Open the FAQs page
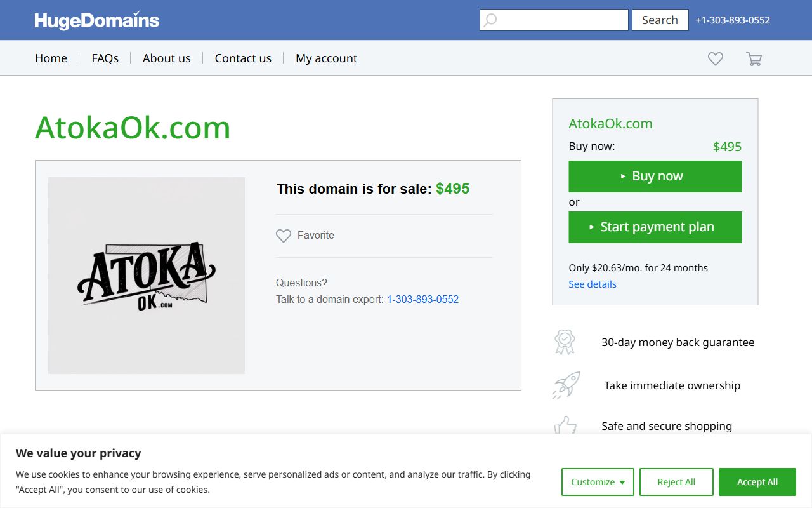The image size is (812, 508). tap(105, 58)
